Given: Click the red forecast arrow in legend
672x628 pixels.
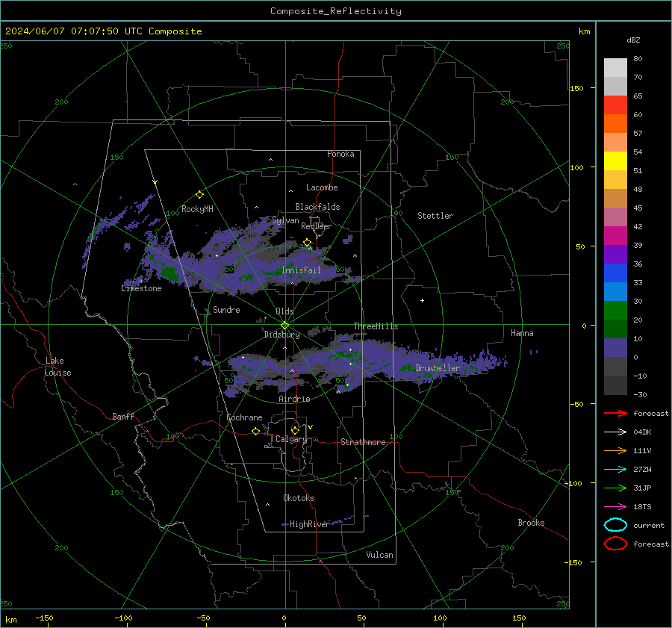Looking at the screenshot, I should tap(615, 413).
